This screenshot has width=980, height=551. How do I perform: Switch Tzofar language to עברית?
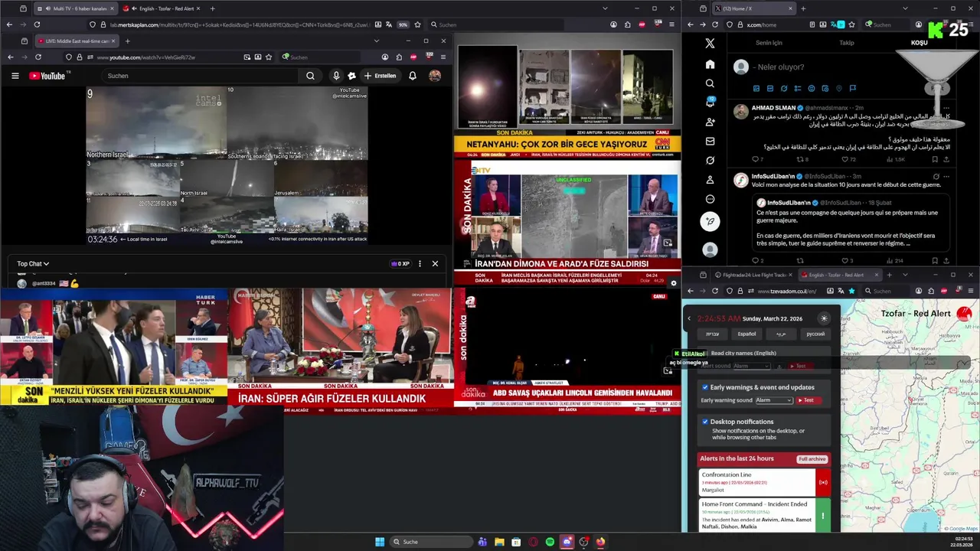712,334
